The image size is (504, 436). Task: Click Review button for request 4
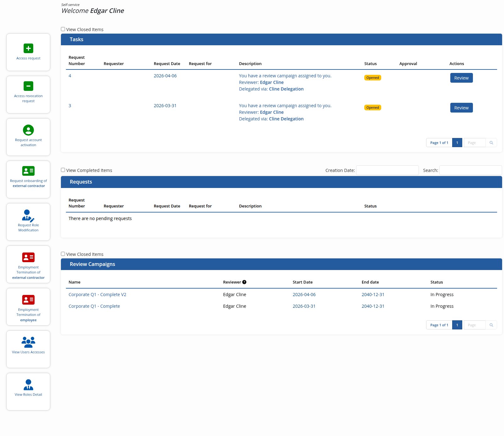click(x=461, y=78)
